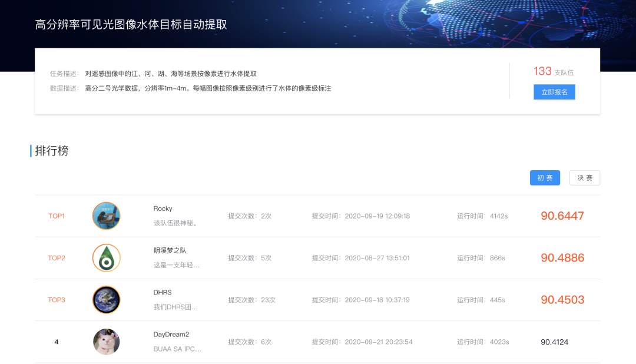
Task: Open DHRS earth avatar
Action: [106, 300]
